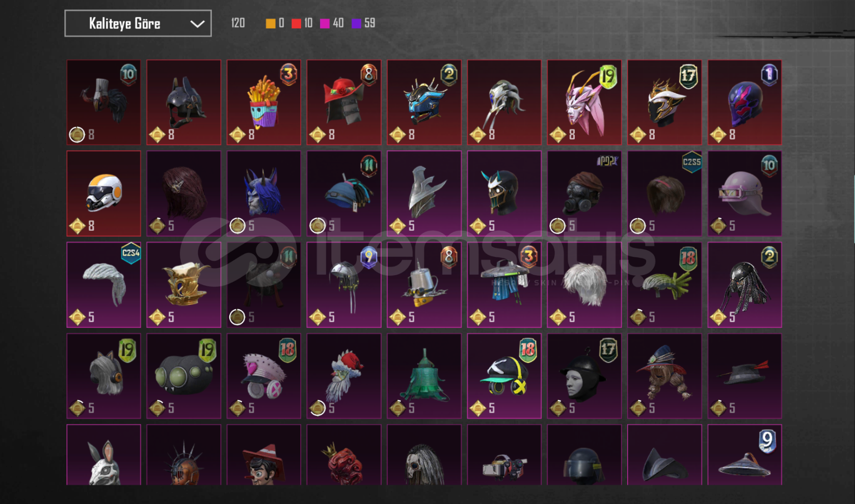Screen dimensions: 855x504
Task: Select the golden ornate crown helmet
Action: (184, 284)
